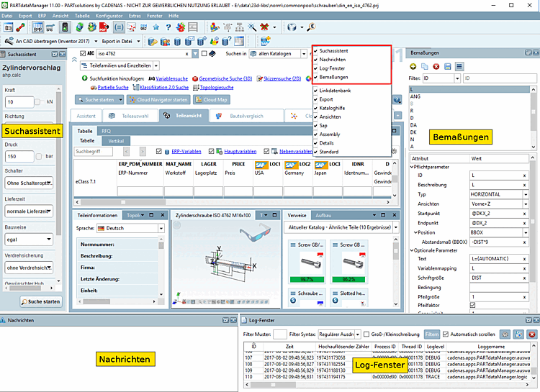
Task: Switch to Teileauswahl tab
Action: pyautogui.click(x=129, y=116)
